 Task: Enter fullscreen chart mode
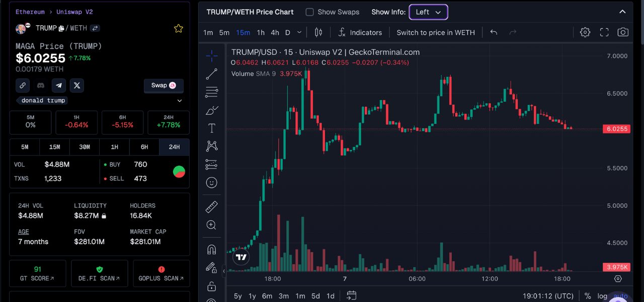[604, 32]
